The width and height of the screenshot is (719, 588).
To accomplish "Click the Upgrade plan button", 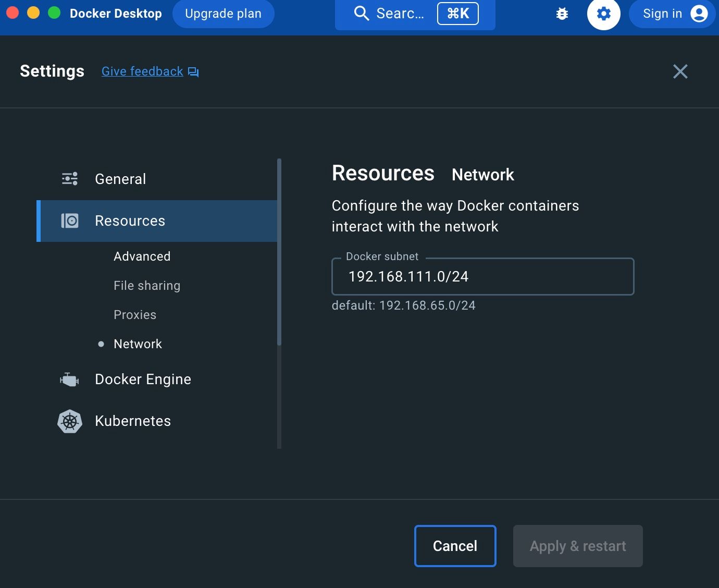I will coord(223,14).
